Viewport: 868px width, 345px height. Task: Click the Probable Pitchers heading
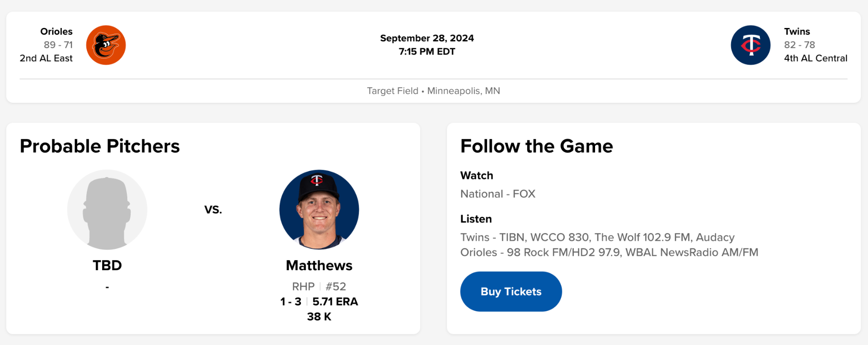(100, 146)
